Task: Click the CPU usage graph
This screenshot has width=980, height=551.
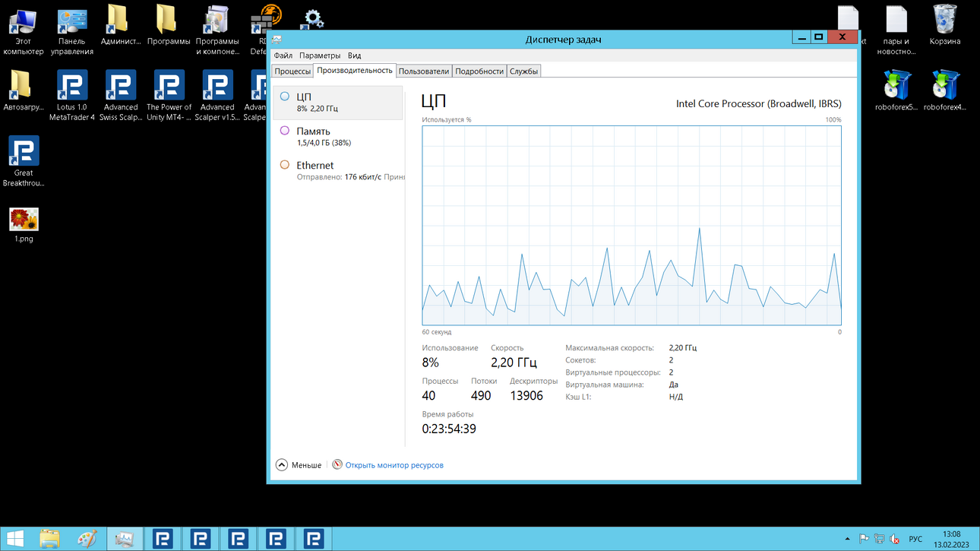Action: click(631, 226)
